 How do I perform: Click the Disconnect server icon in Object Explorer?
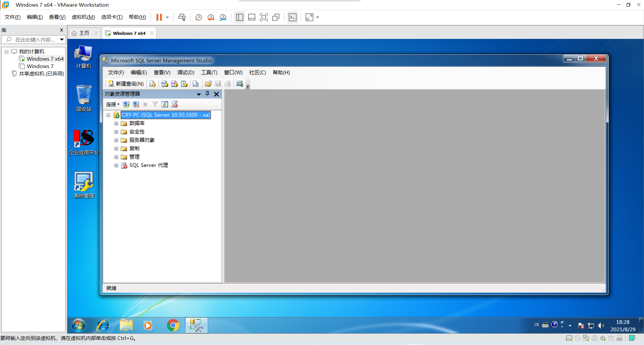pyautogui.click(x=136, y=104)
